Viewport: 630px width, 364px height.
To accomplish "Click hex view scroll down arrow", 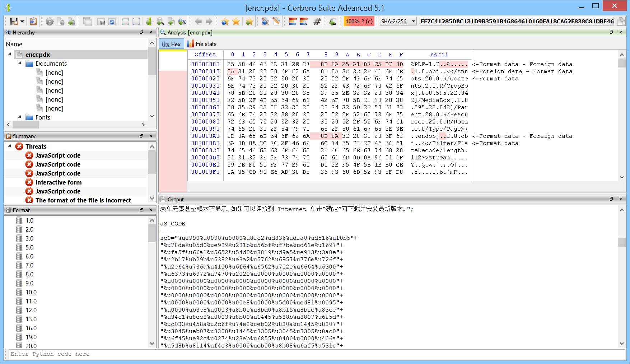I will (x=622, y=177).
